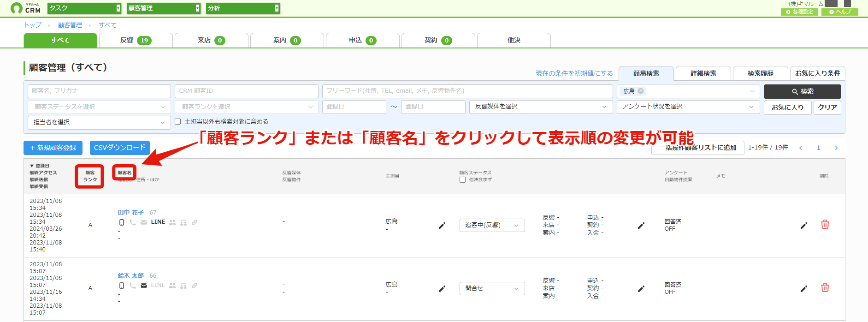Delete 田中 花子 with trash icon
The width and height of the screenshot is (868, 322).
[825, 225]
